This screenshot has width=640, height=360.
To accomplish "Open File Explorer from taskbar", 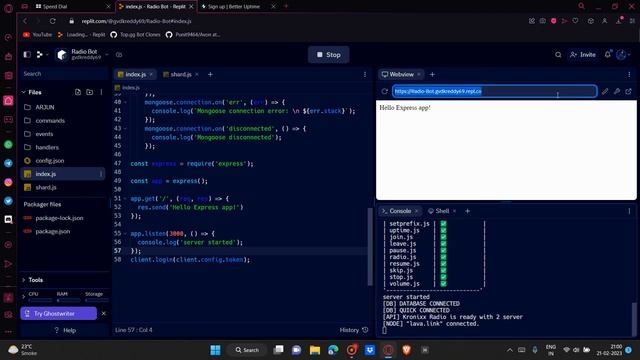I will click(x=315, y=350).
